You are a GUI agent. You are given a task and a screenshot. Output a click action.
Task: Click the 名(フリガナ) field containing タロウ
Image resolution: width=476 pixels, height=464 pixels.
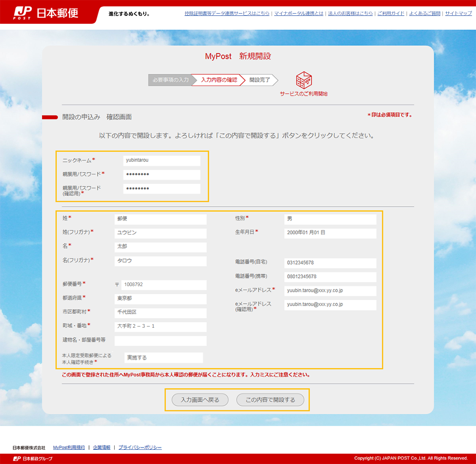click(x=161, y=261)
